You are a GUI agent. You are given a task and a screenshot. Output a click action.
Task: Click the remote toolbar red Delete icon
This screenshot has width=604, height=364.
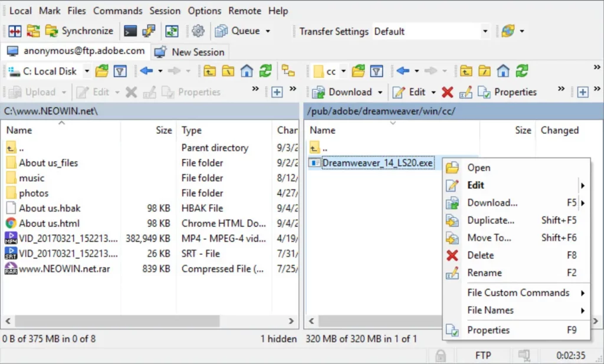click(447, 92)
